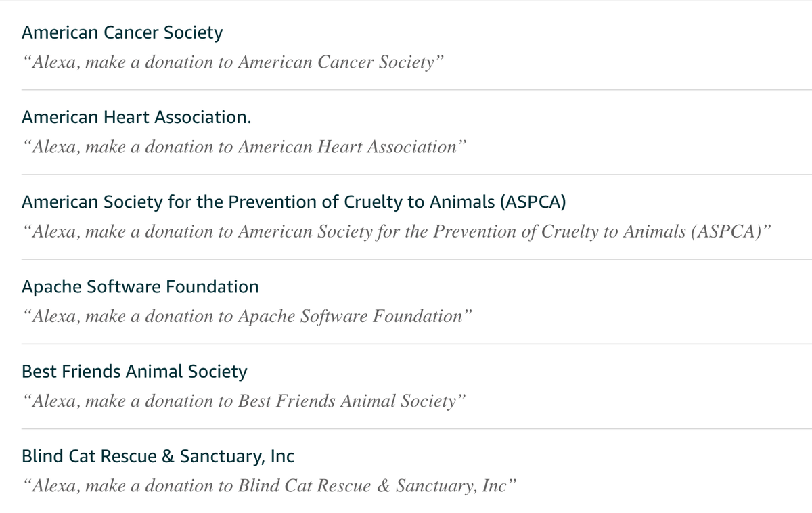
Task: Open the Best Friends Animal Society link
Action: [x=135, y=372]
